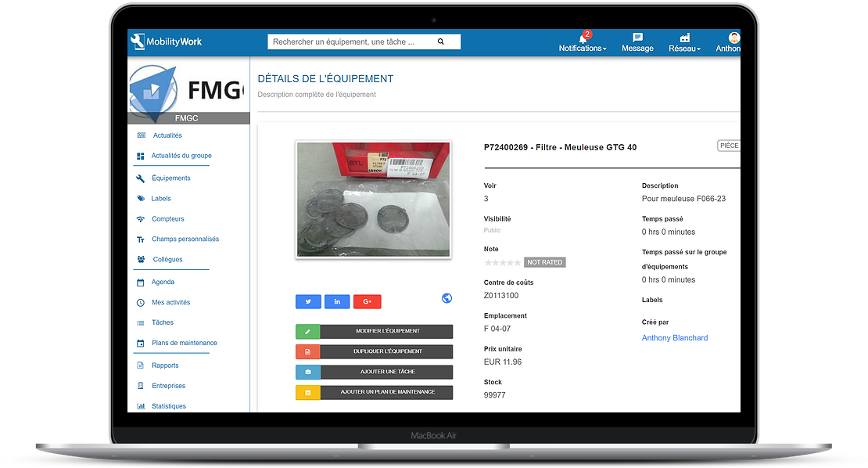
Task: Click the stock value 99977
Action: 494,395
